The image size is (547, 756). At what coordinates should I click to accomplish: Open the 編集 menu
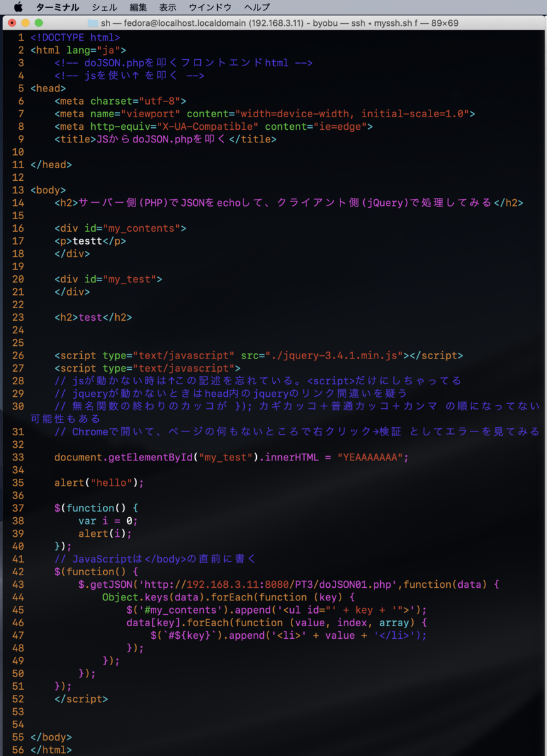138,8
